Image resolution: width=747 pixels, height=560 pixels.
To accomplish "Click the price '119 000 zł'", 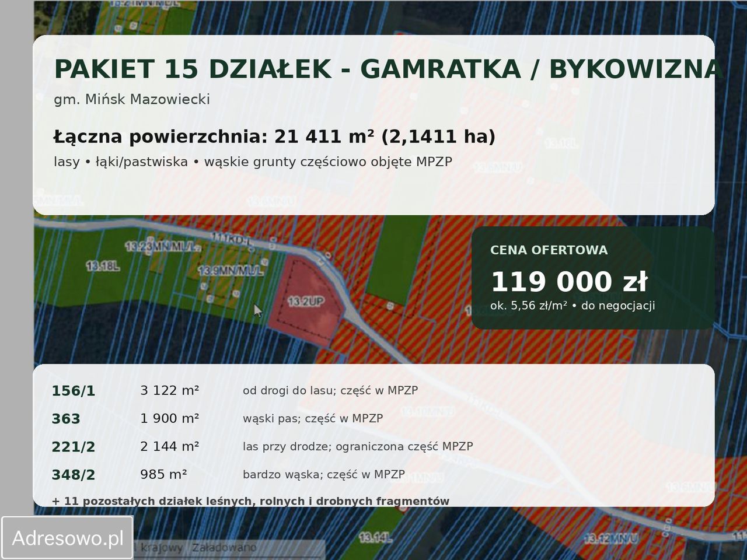I will tap(569, 282).
